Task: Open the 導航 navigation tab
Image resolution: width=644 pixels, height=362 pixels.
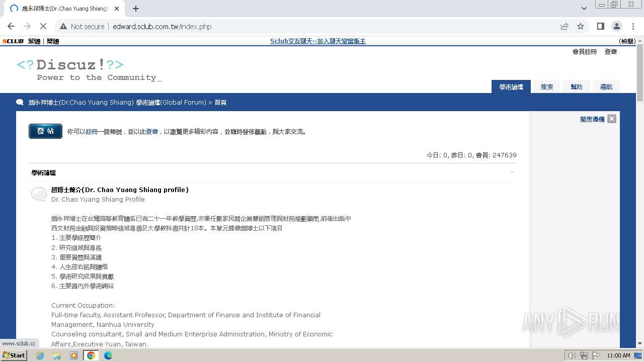Action: pyautogui.click(x=606, y=87)
